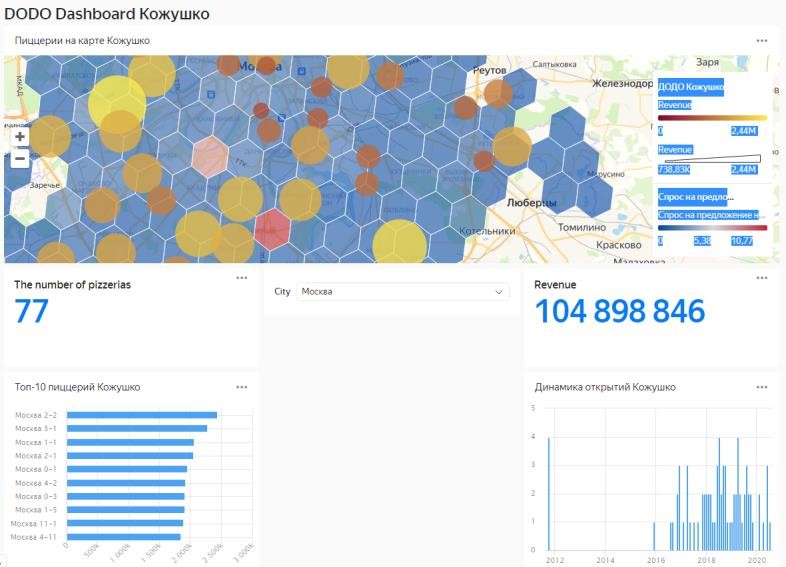The width and height of the screenshot is (786, 567).
Task: Click the Москва 4-2 bar label
Action: [x=36, y=483]
